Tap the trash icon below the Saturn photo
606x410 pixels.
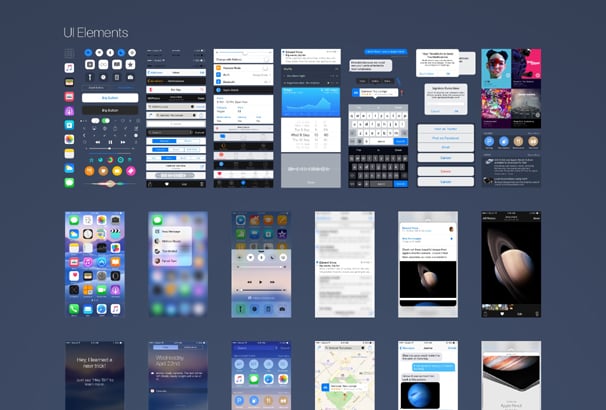pyautogui.click(x=537, y=314)
